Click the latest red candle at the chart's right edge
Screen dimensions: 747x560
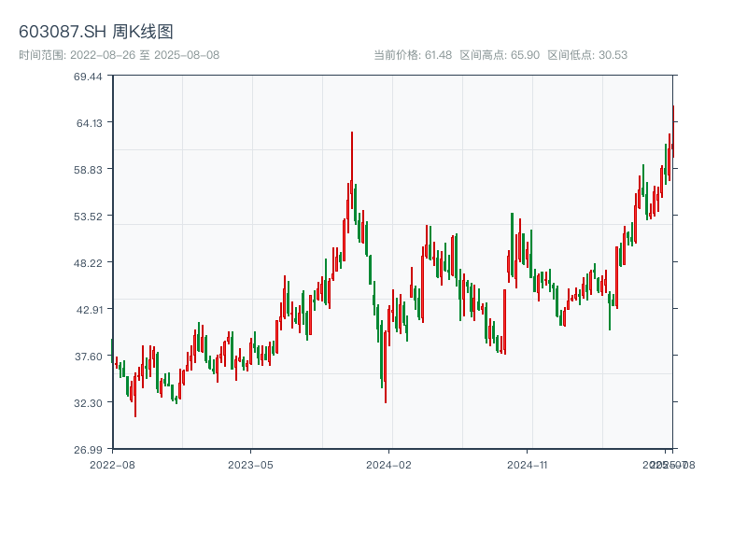(673, 132)
